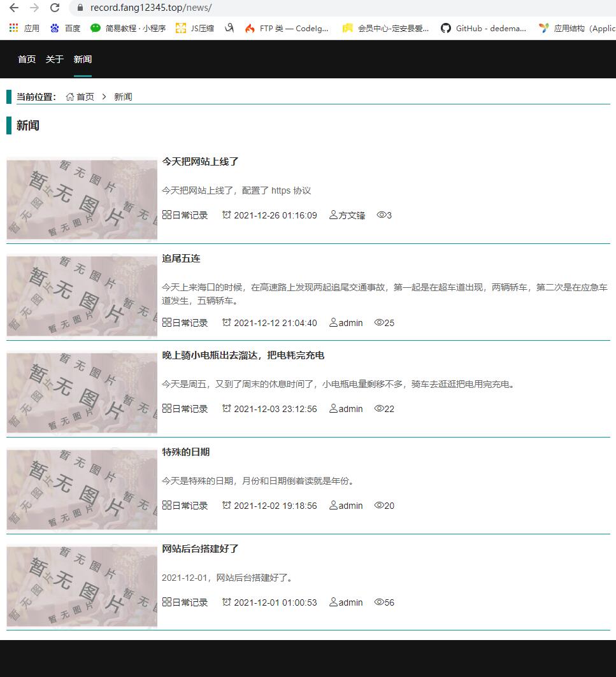
Task: Click the clock icon beside 2021-12-03 23:12:56
Action: (x=226, y=408)
